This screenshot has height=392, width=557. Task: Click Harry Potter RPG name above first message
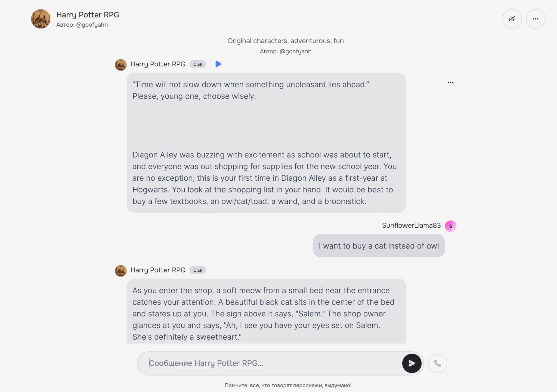pos(158,64)
